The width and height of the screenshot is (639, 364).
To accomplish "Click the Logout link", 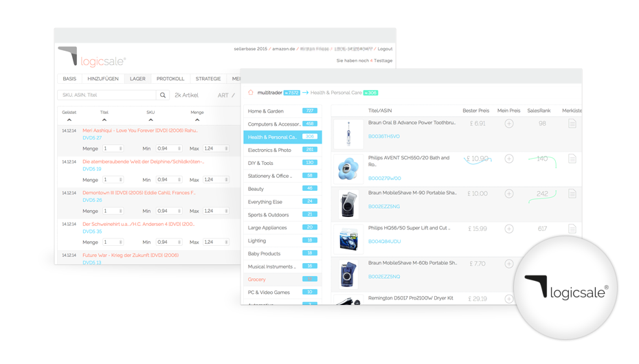I will 385,49.
